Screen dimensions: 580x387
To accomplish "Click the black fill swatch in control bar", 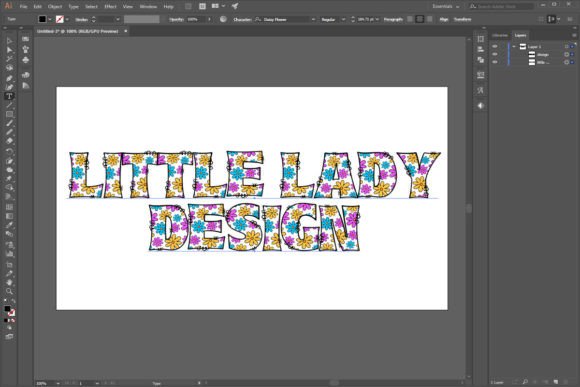I will (x=42, y=19).
